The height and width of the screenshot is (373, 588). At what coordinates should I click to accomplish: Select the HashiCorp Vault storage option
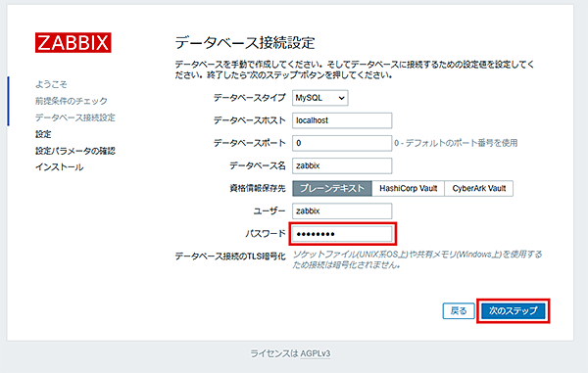click(408, 188)
